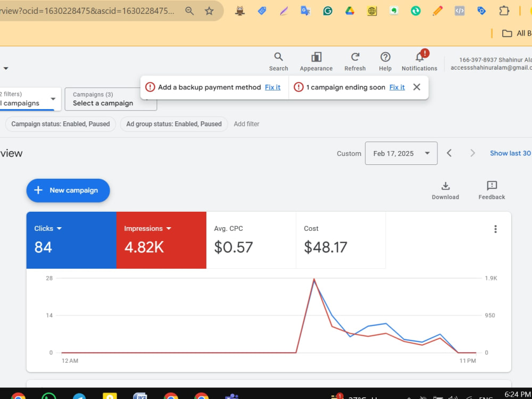The height and width of the screenshot is (399, 532).
Task: Open the owl extension icon
Action: [240, 11]
